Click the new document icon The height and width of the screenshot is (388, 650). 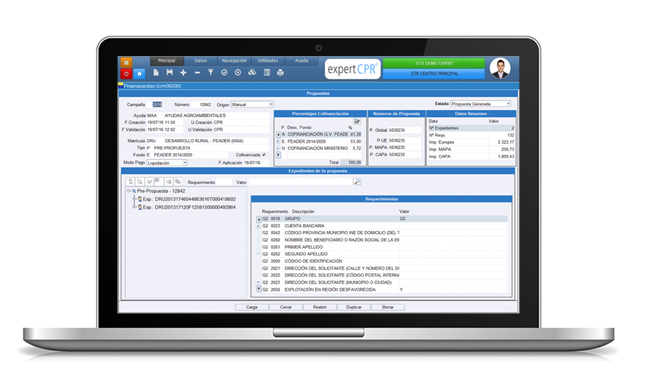point(156,73)
